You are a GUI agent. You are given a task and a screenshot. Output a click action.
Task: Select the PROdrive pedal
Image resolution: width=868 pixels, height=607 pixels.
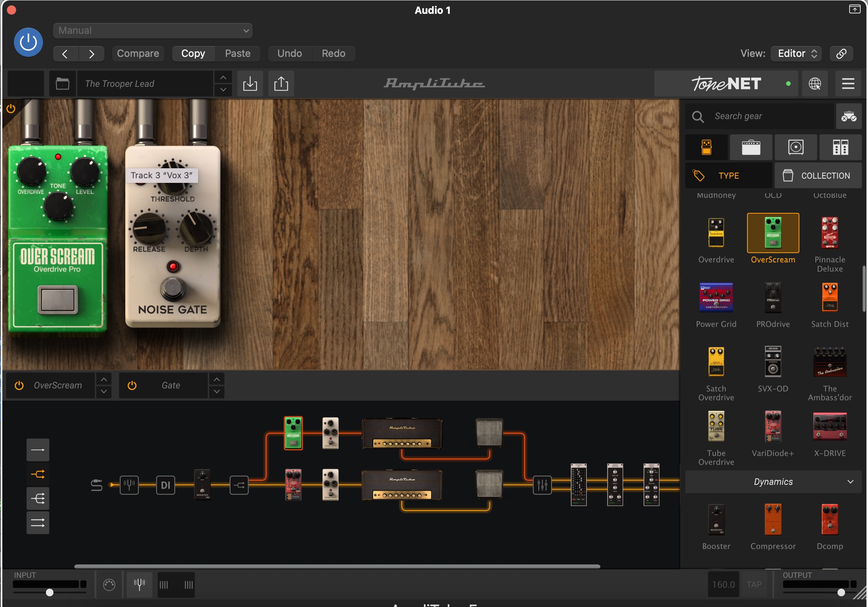click(773, 297)
